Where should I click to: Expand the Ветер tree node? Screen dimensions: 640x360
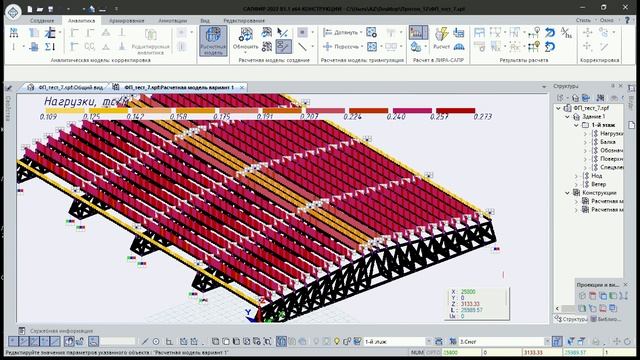(x=576, y=184)
